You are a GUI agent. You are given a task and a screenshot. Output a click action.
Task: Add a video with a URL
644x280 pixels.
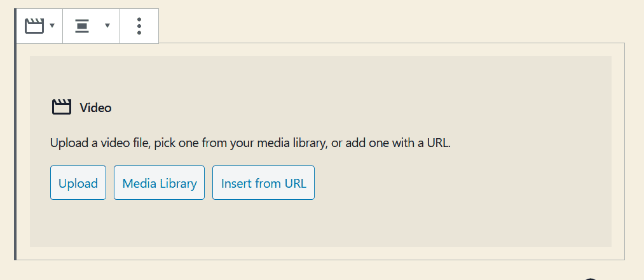point(263,183)
